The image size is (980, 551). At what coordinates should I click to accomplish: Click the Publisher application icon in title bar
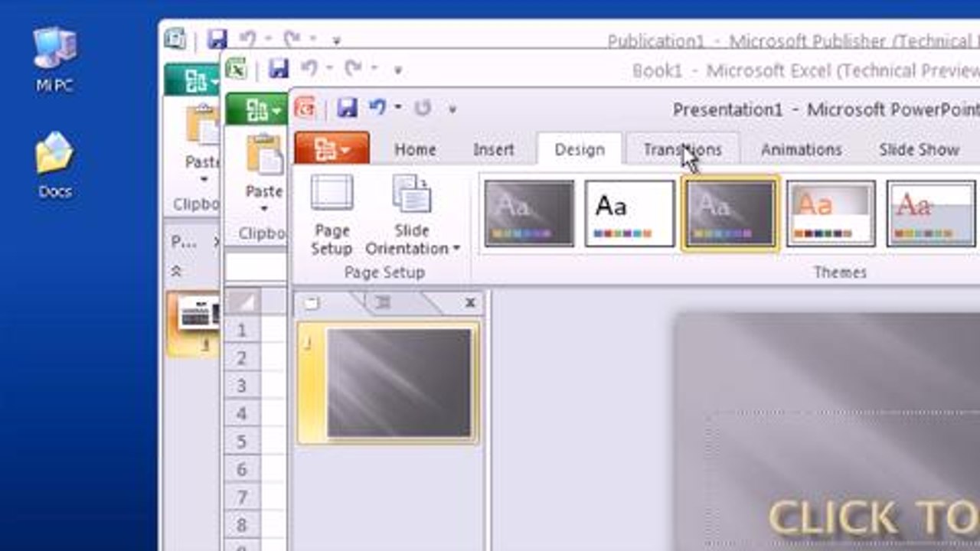click(175, 37)
